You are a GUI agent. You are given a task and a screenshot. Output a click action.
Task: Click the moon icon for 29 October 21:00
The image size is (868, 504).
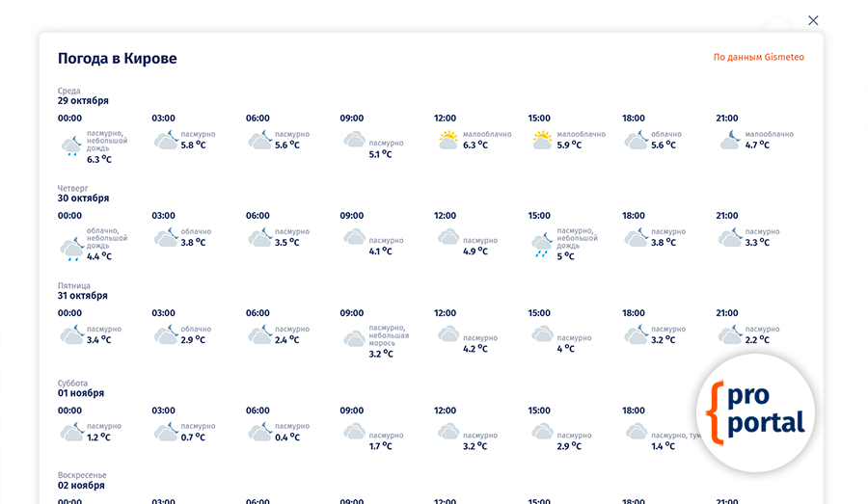pyautogui.click(x=730, y=140)
